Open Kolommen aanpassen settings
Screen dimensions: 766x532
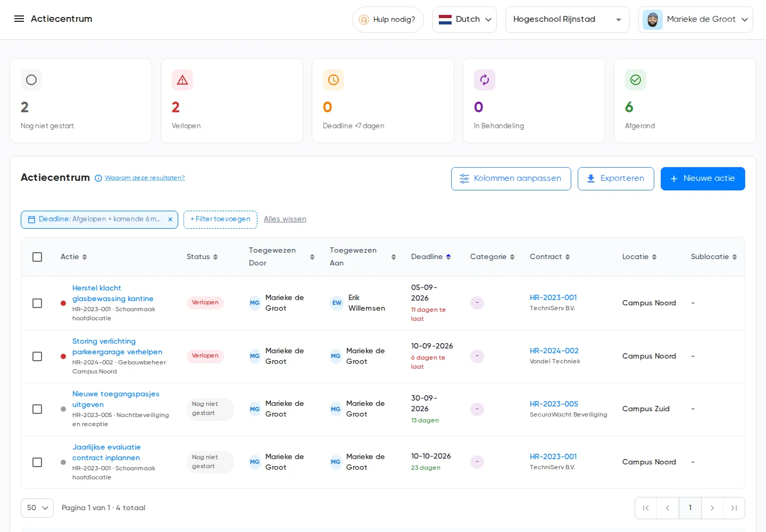point(511,179)
